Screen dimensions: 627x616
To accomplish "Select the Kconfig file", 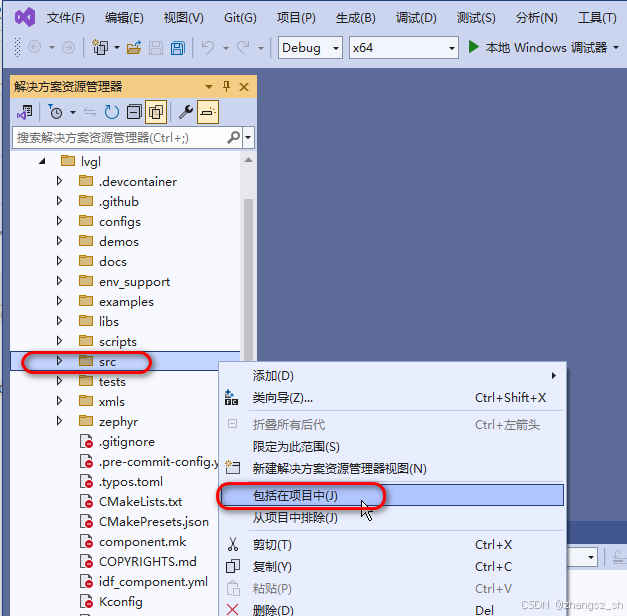I will coord(120,602).
